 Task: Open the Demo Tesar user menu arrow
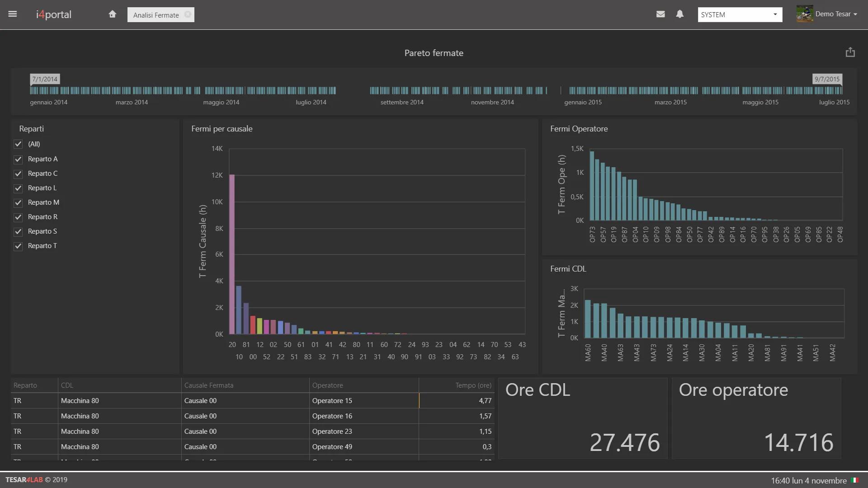click(855, 14)
